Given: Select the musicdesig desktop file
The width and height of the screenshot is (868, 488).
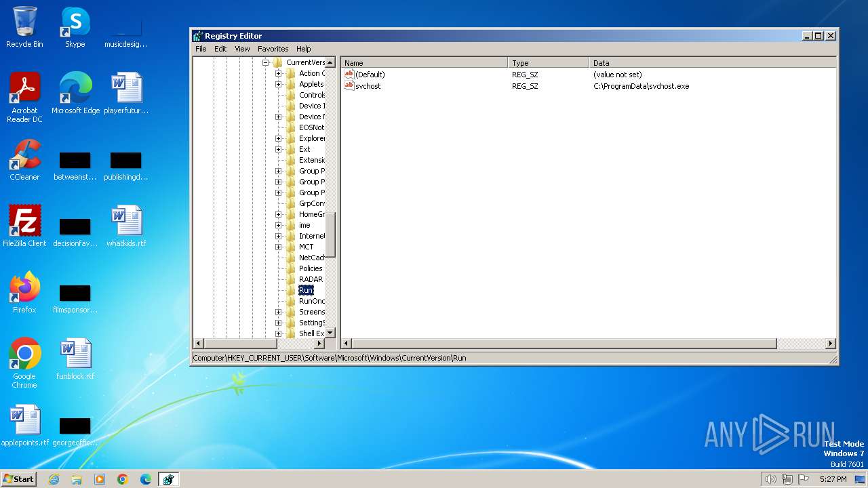Looking at the screenshot, I should click(126, 31).
